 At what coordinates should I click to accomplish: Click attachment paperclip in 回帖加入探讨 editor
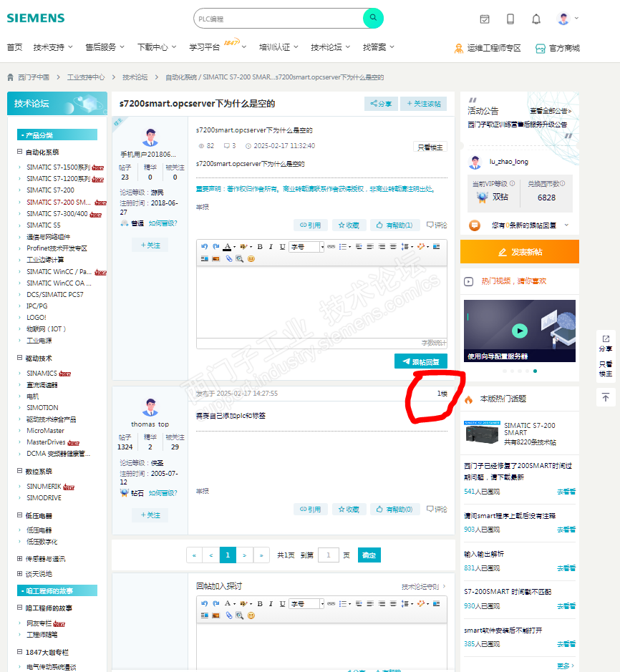229,615
